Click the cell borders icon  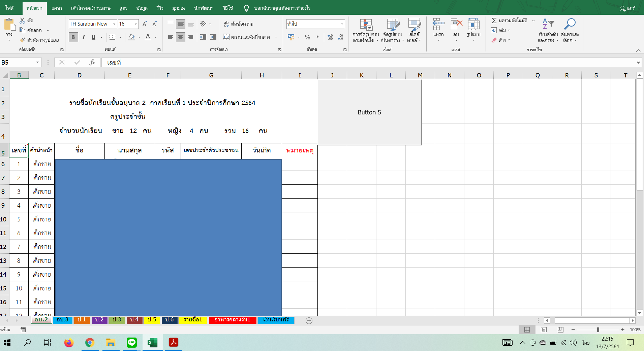pos(113,37)
